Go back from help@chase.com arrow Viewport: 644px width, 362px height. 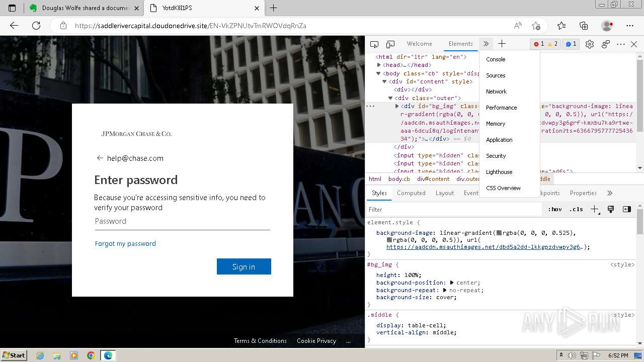click(100, 158)
